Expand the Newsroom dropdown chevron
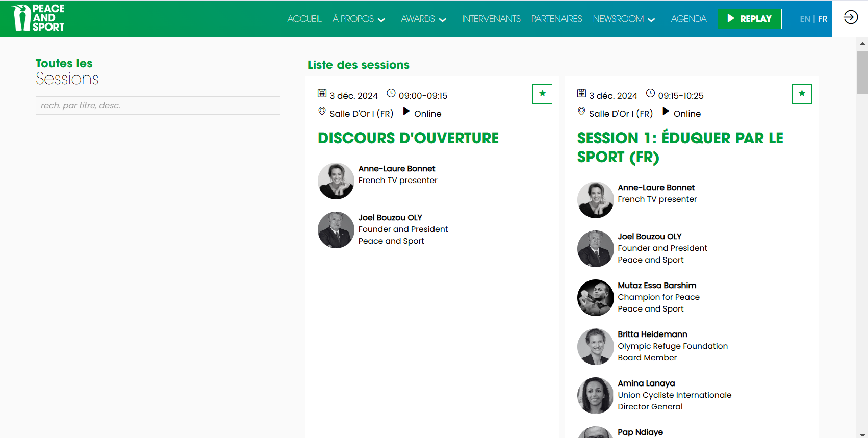The width and height of the screenshot is (868, 438). point(651,20)
